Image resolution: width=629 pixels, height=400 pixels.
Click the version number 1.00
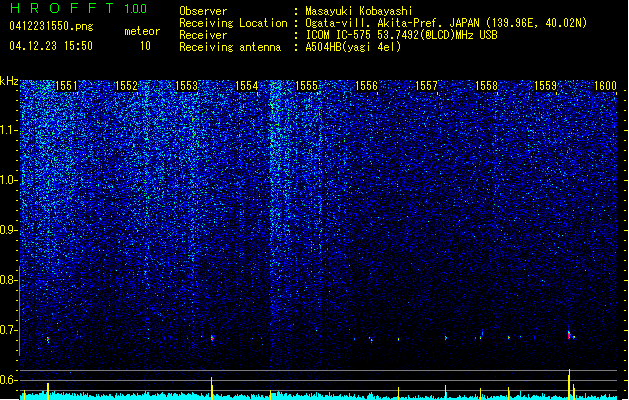[x=136, y=8]
